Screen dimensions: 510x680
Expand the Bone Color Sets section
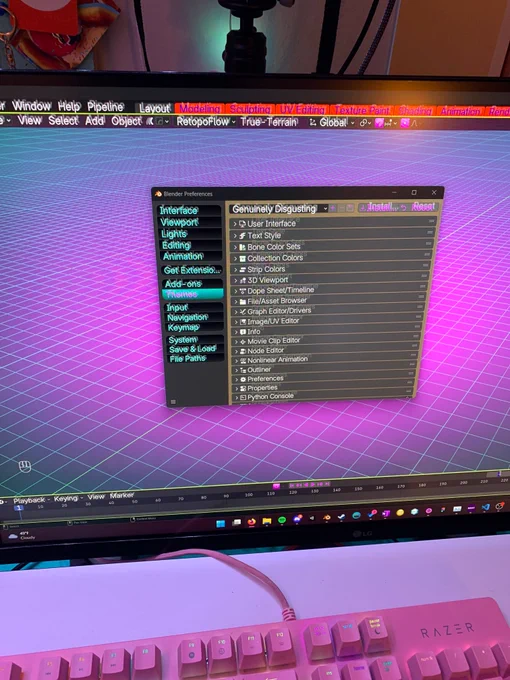[331, 247]
